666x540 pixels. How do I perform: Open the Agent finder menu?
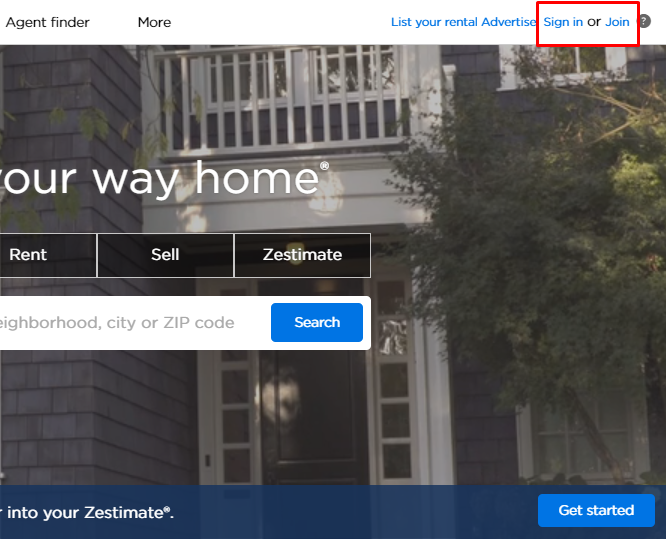48,22
